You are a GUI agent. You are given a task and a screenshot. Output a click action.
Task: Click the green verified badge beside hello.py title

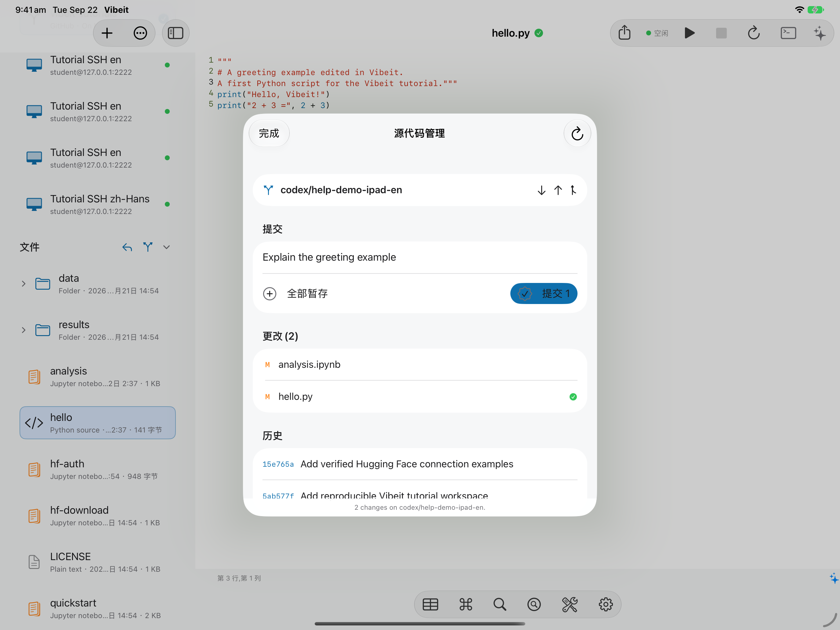point(538,33)
